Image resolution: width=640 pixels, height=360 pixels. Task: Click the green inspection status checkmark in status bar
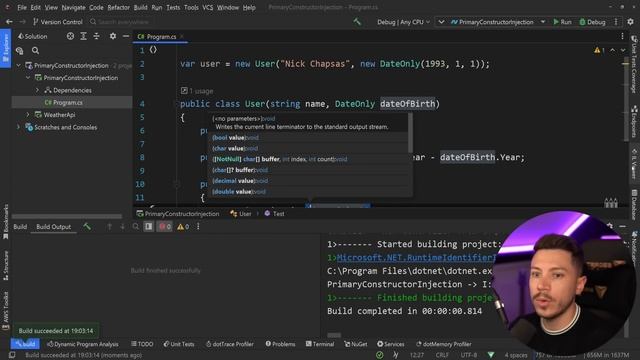[380, 355]
